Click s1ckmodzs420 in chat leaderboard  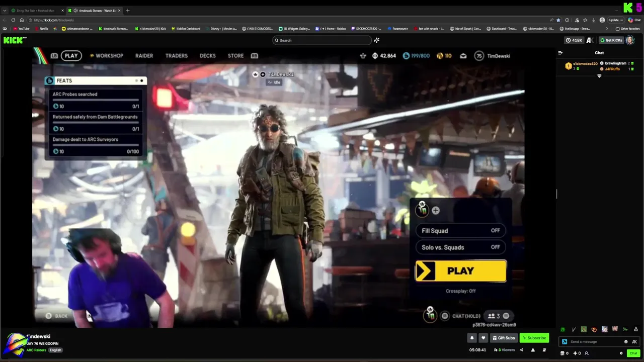585,64
